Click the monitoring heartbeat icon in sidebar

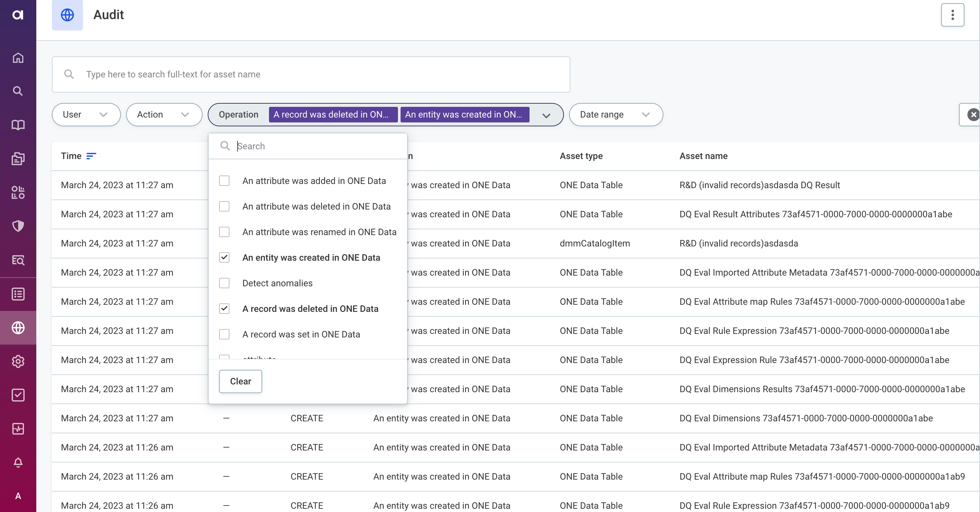(x=18, y=429)
